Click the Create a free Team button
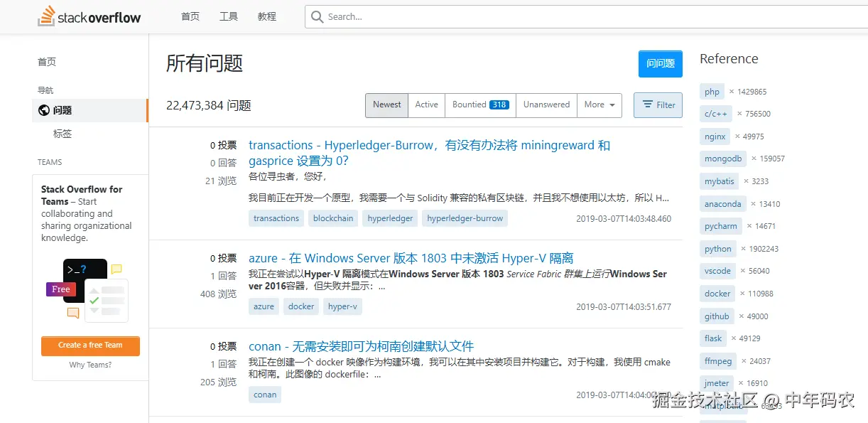Image resolution: width=868 pixels, height=423 pixels. tap(90, 346)
